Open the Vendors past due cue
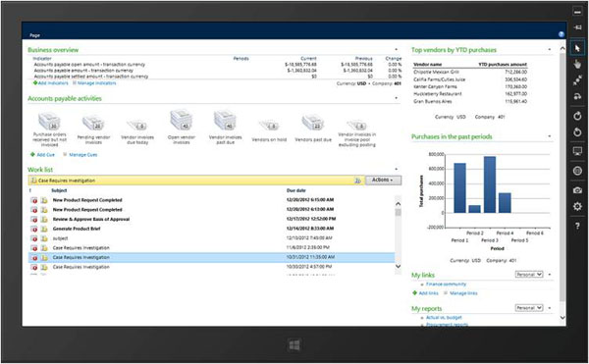The image size is (589, 364). 313,129
